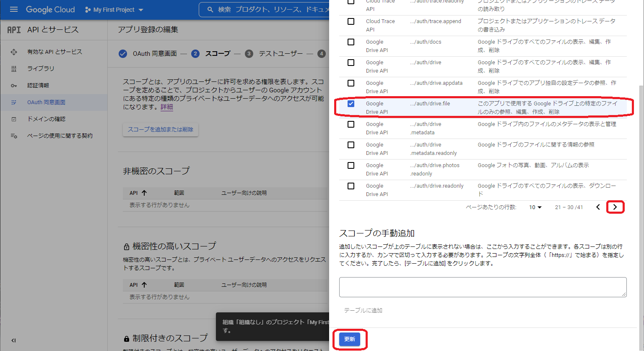Click the key icon for 認証情報

coord(14,86)
